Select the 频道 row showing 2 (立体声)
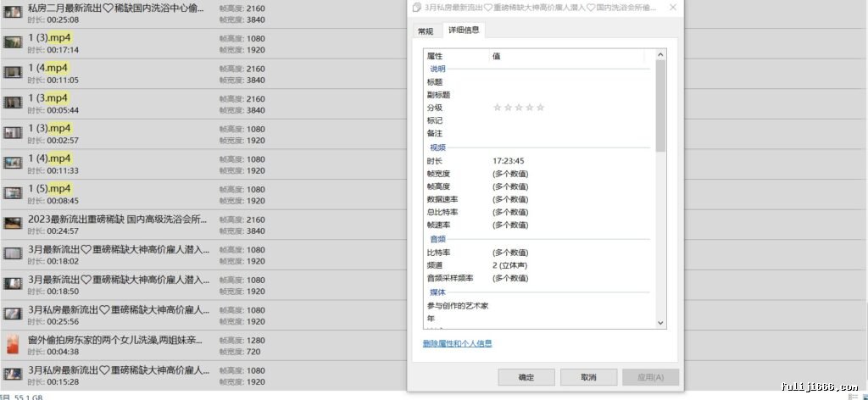The image size is (868, 400). 538,265
